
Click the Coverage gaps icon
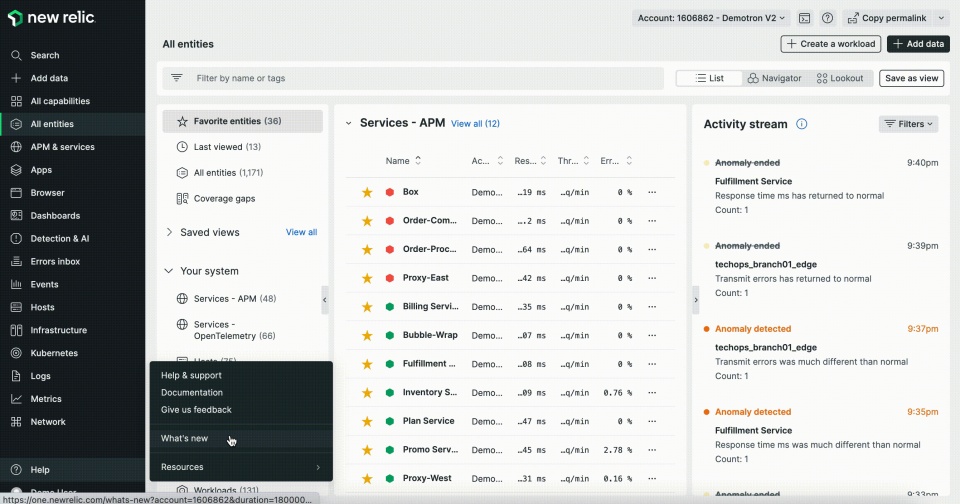pos(182,198)
